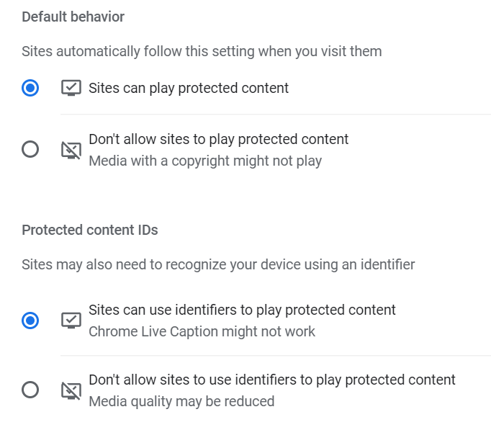
Task: Click the crossed-out monitor icon beside 'Don't allow sites to use identifiers'
Action: point(71,390)
